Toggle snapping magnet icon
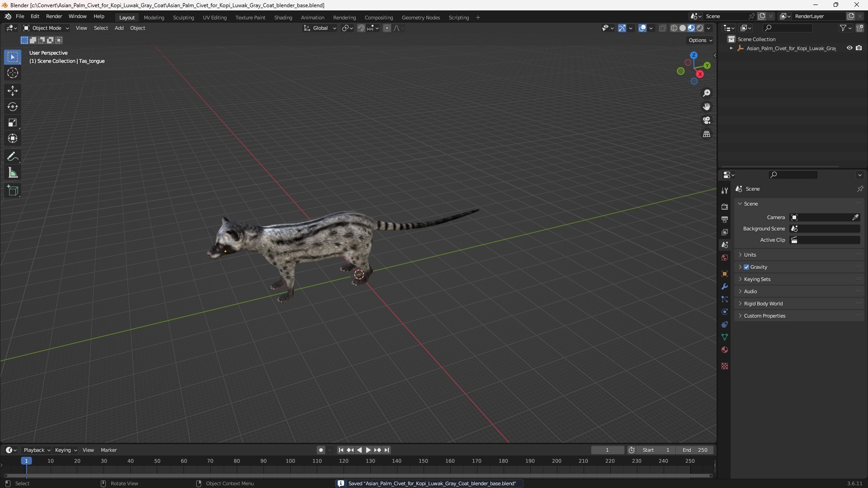Image resolution: width=868 pixels, height=488 pixels. [x=361, y=28]
